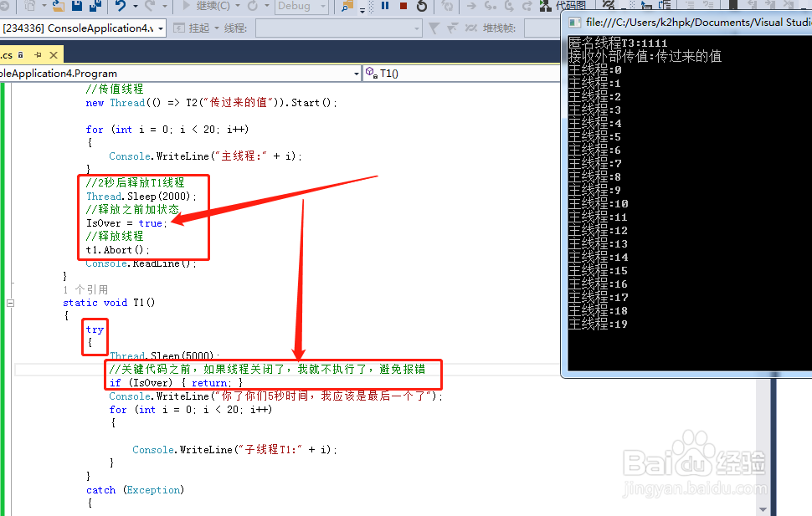This screenshot has height=516, width=812.
Task: Click 'static void T1()' method declaration
Action: 109,302
